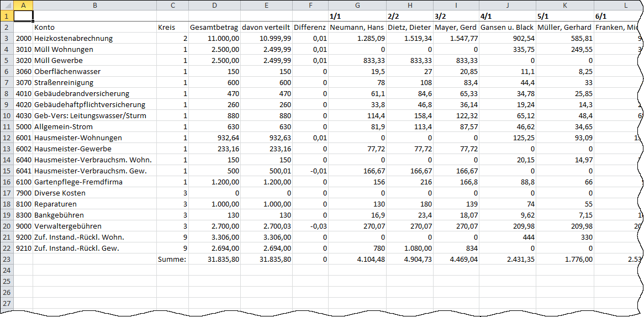Select column B header
The width and height of the screenshot is (644, 317).
[95, 5]
